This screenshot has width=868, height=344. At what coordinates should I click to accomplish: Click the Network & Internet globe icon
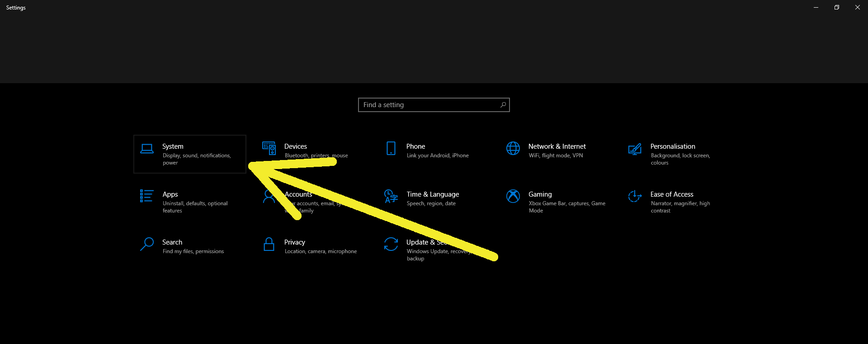pyautogui.click(x=513, y=148)
